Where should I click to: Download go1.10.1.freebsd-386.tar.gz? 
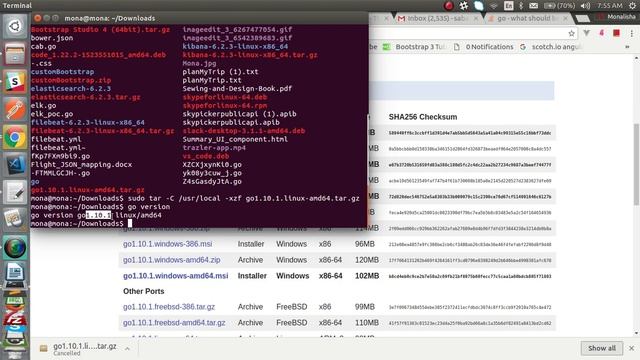169,307
